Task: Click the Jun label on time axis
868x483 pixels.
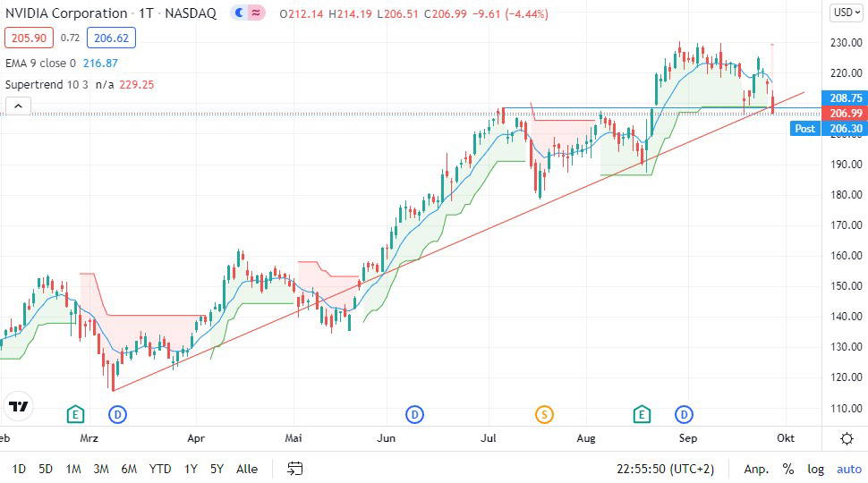Action: click(386, 438)
